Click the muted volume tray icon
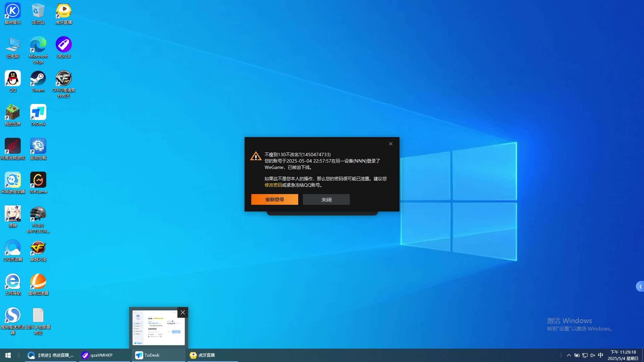 tap(593, 355)
